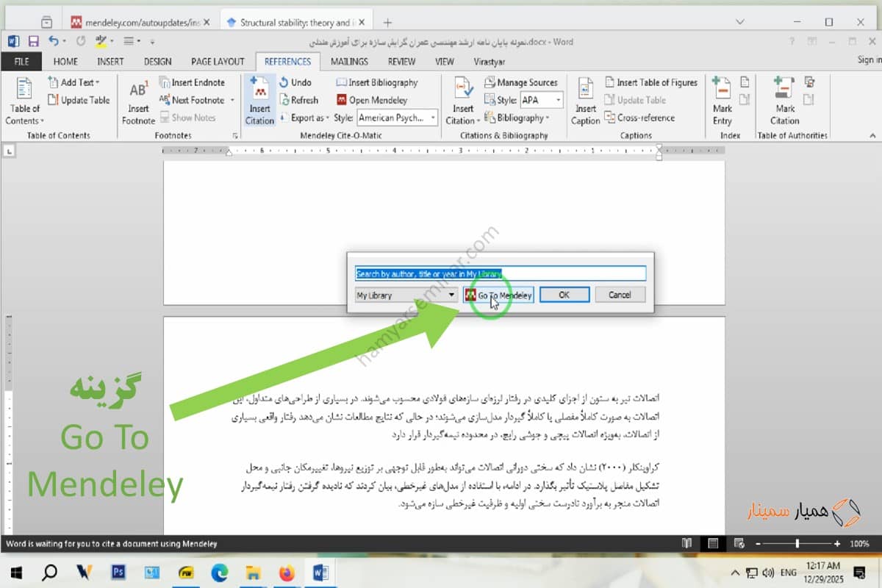Click the Word Help question mark
Screen dimensions: 882x588
coord(792,42)
